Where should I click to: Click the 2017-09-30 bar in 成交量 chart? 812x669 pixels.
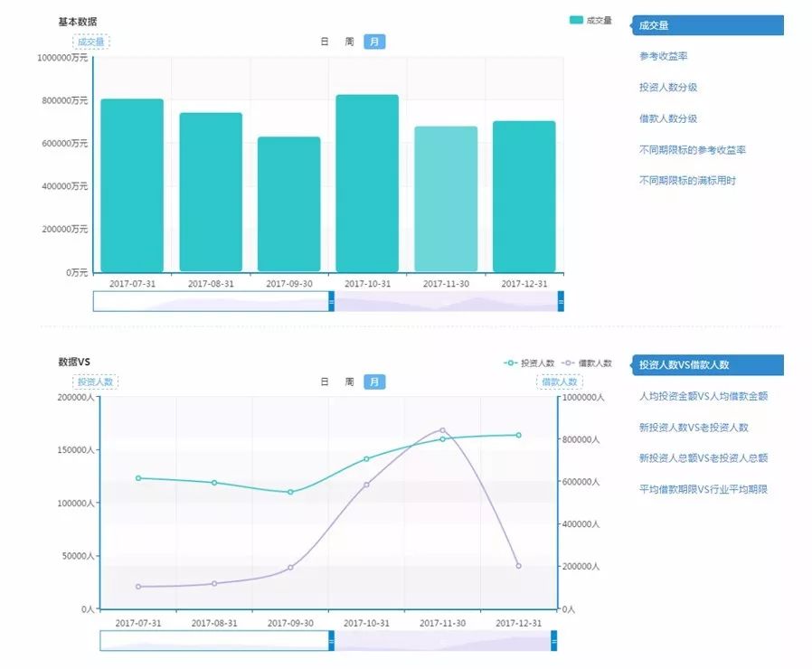coord(289,204)
